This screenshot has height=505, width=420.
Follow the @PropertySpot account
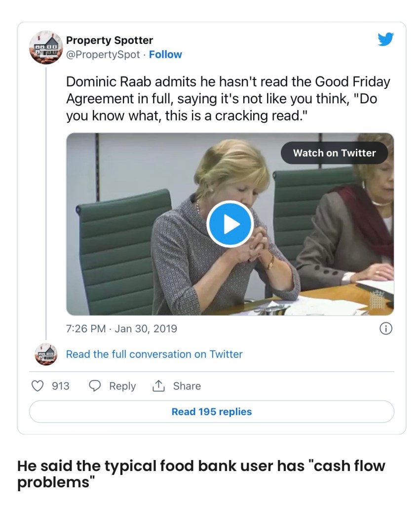tap(165, 55)
